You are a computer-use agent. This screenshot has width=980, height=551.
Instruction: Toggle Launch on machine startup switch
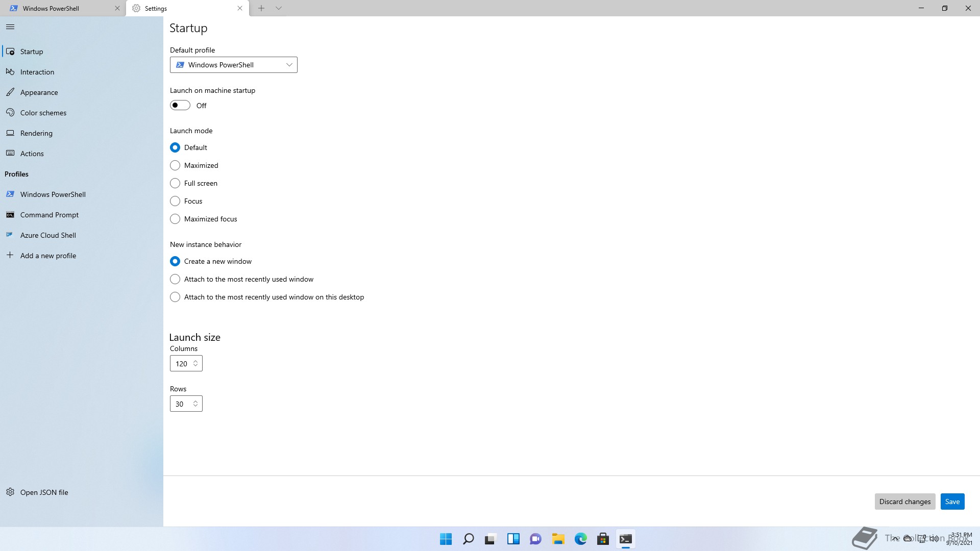coord(180,105)
